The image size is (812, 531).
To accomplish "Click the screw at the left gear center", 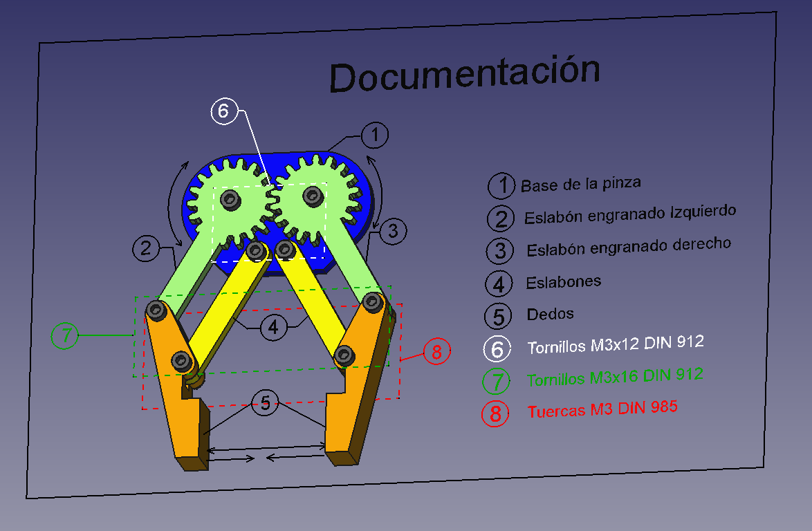I will point(230,200).
